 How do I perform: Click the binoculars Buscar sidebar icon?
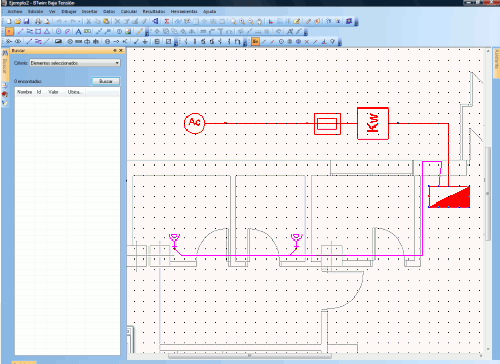tap(5, 53)
